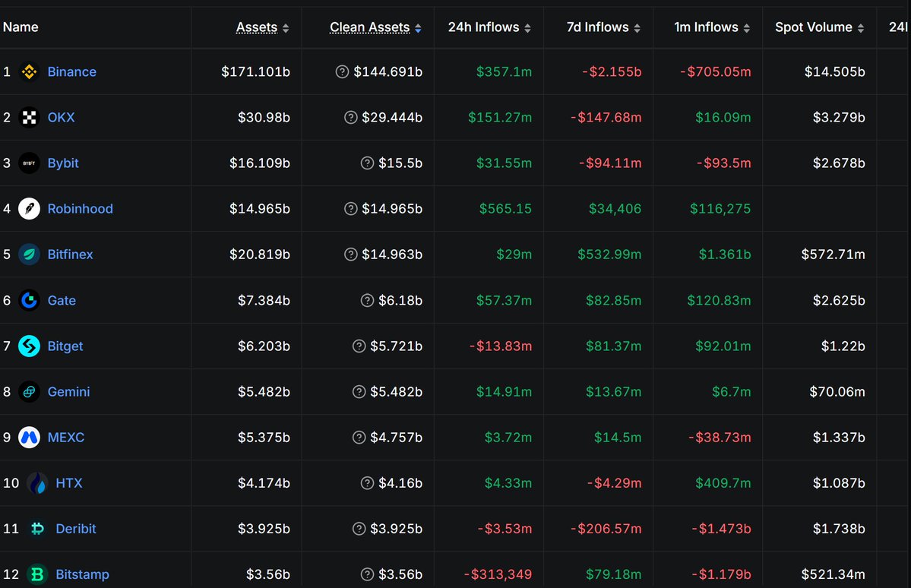Viewport: 911px width, 588px height.
Task: Click the help icon beside OKX clean assets
Action: coord(350,117)
